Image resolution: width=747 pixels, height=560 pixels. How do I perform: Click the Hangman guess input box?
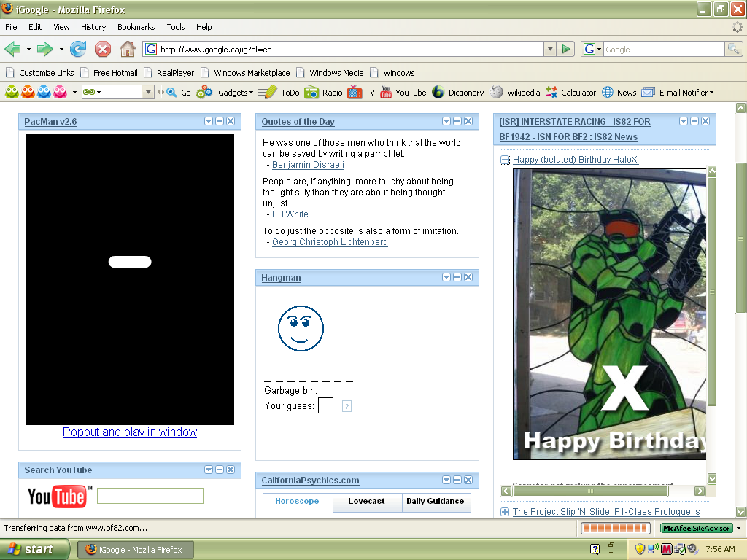[x=325, y=405]
